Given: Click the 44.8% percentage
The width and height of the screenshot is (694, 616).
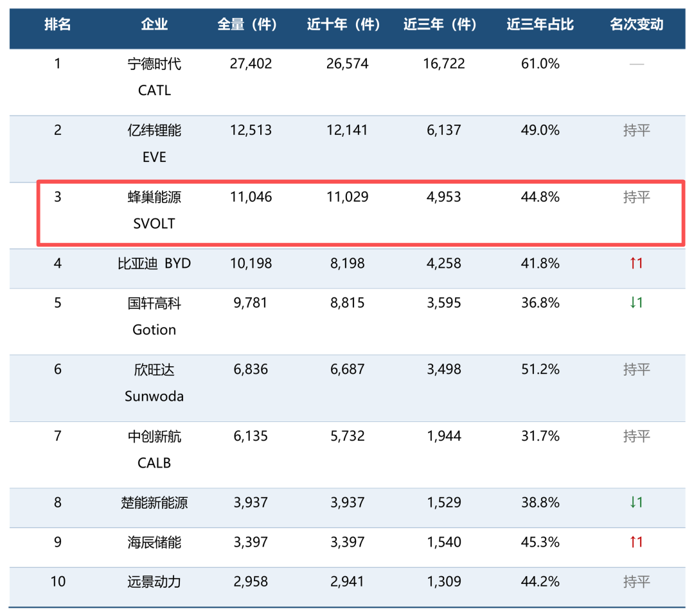Looking at the screenshot, I should (x=540, y=197).
